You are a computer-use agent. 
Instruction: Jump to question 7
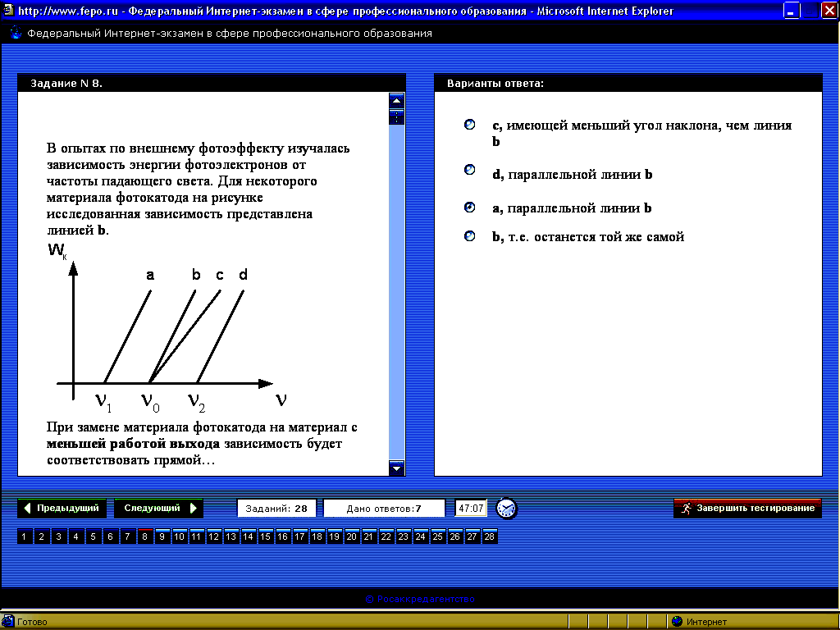127,536
